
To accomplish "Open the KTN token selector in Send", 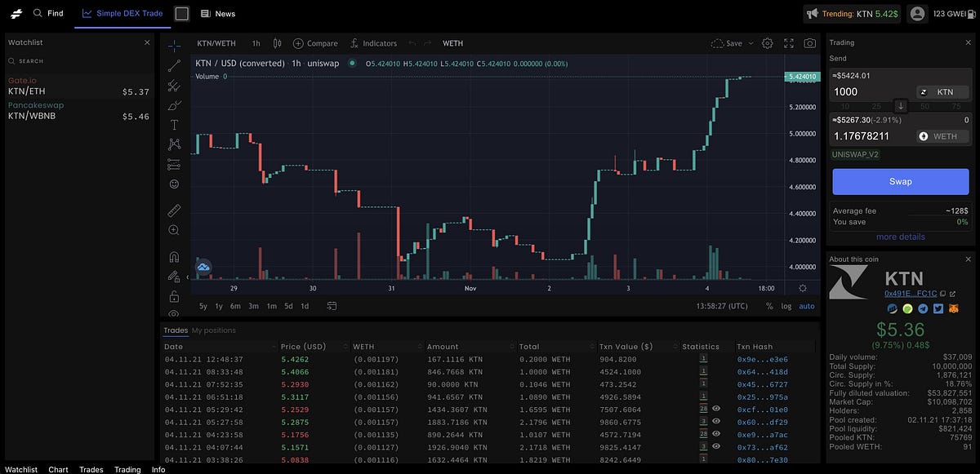I will coord(943,92).
